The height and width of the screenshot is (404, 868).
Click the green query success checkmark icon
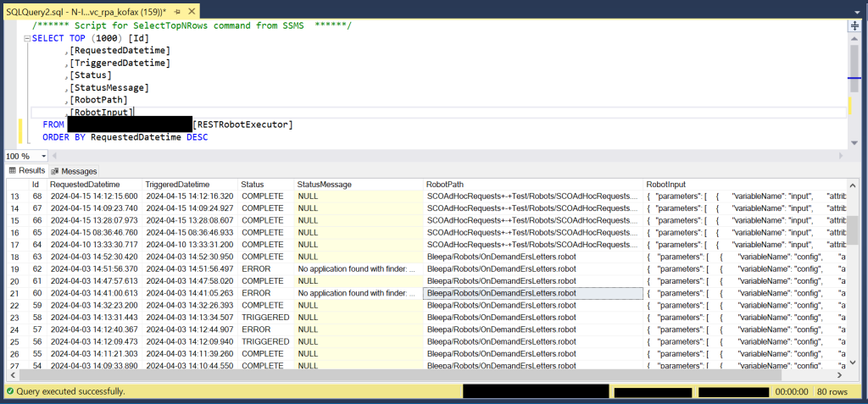(10, 391)
